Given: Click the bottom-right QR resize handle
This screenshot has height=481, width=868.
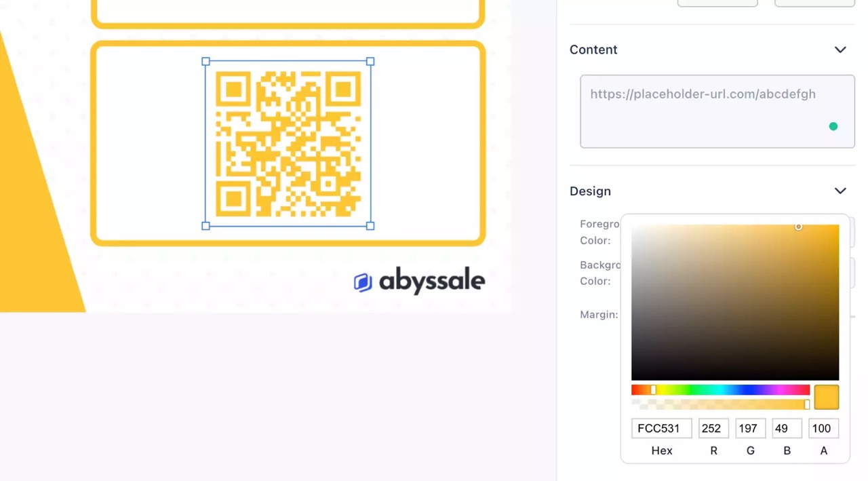Looking at the screenshot, I should pos(370,226).
